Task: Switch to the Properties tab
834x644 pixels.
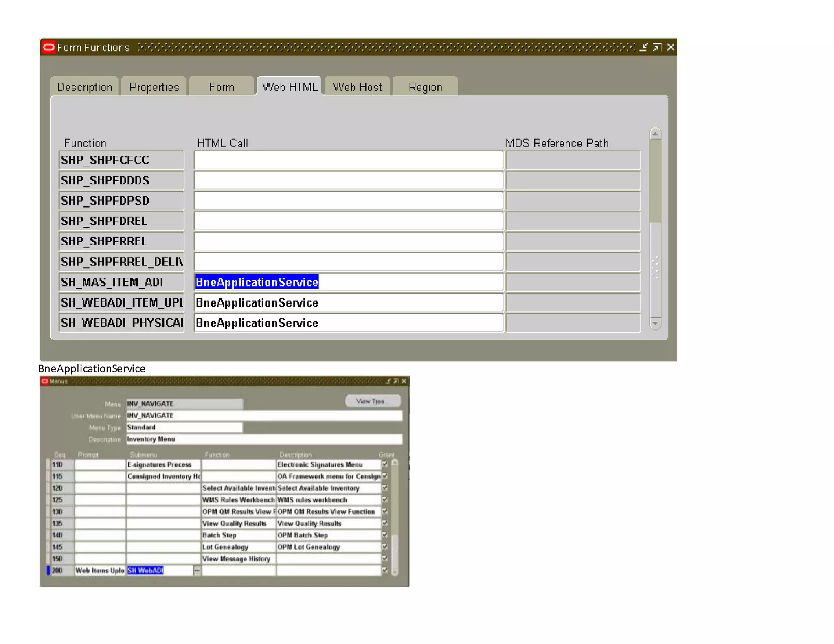Action: pos(154,87)
